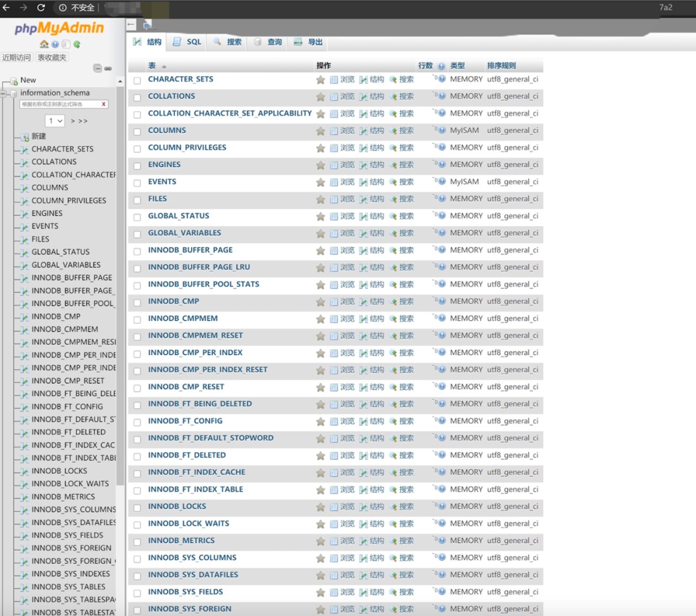Check the INNODB_BUFFER_PAGE_LRU row checkbox
The height and width of the screenshot is (616, 696).
point(137,268)
